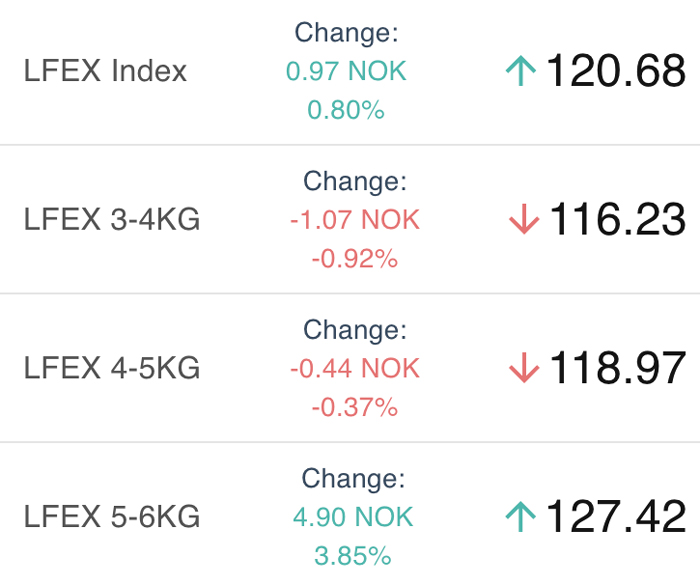Click the -1.07 NOK change value
Screen dimensions: 700x585
pyautogui.click(x=355, y=219)
